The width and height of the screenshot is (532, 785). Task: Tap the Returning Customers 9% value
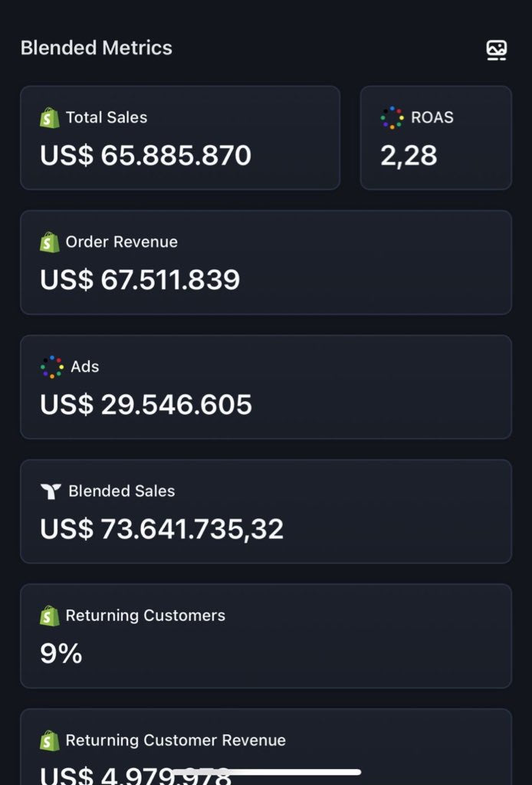point(61,653)
